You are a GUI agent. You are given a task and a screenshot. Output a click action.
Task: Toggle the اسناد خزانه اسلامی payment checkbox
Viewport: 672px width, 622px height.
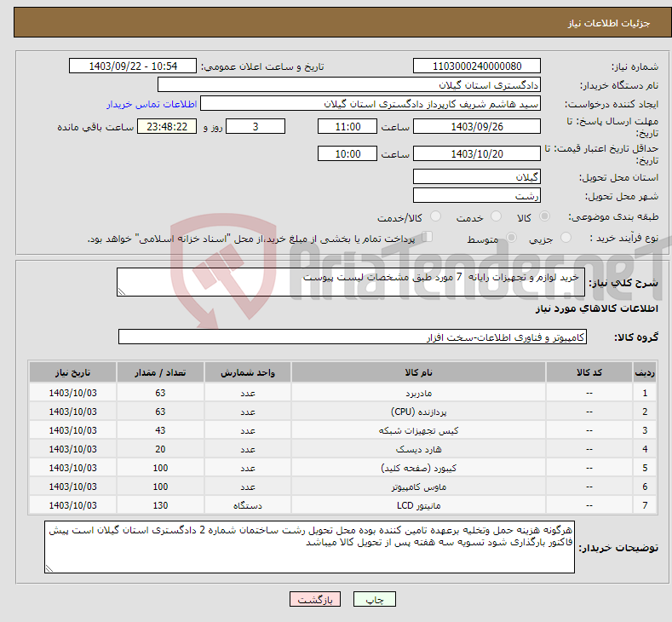click(x=427, y=237)
